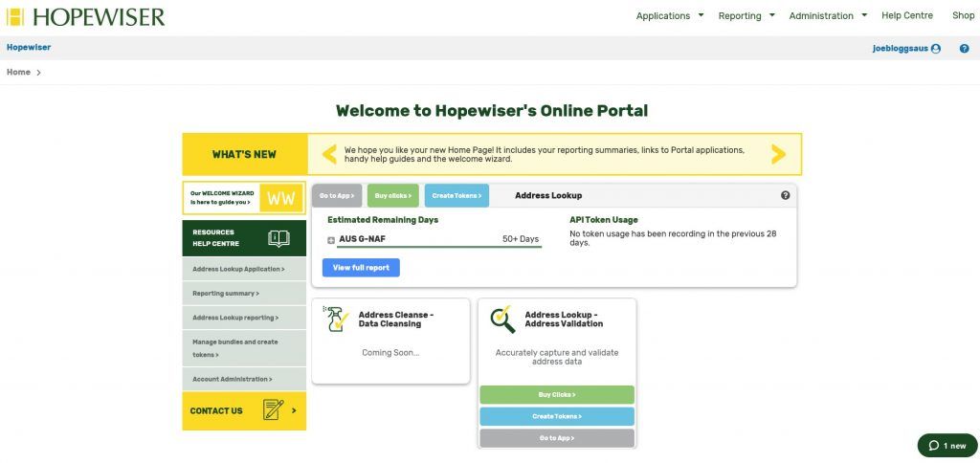Open Account Administration guide
The image size is (980, 463).
point(244,379)
